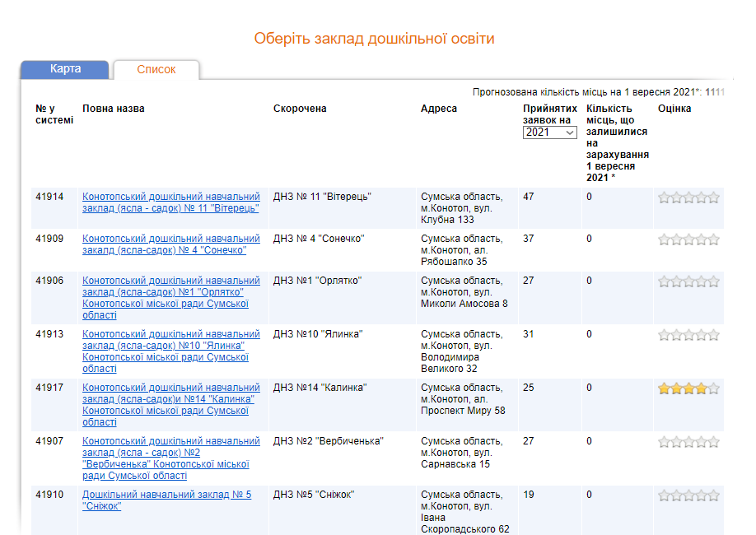Click short name ДНЗ №1 "Орлятко"

[x=317, y=281]
